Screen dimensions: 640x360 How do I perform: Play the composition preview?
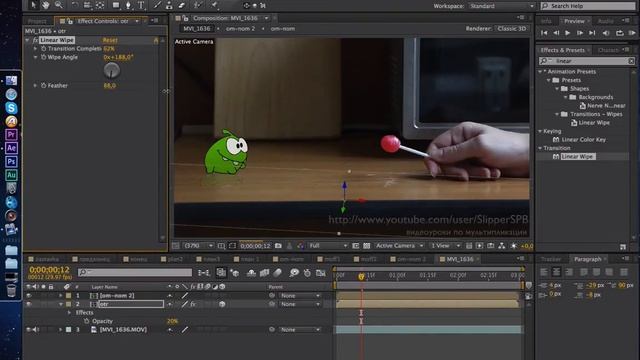pyautogui.click(x=567, y=33)
